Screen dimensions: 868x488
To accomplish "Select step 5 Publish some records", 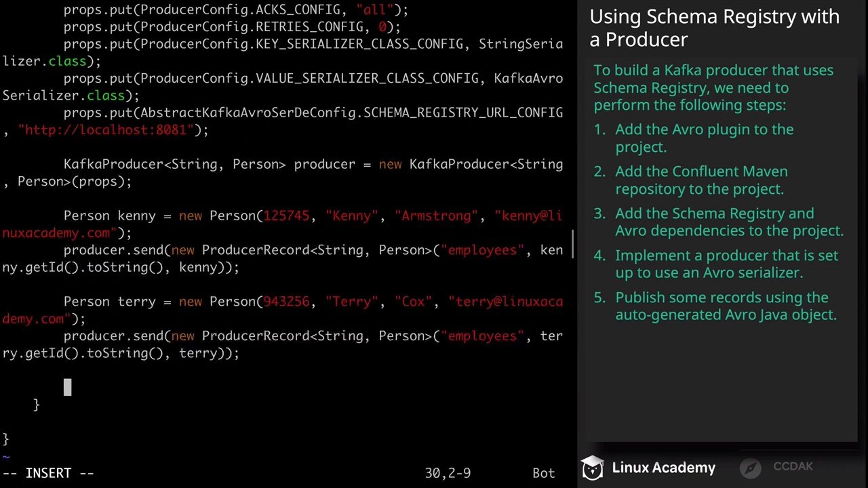I will click(x=725, y=306).
